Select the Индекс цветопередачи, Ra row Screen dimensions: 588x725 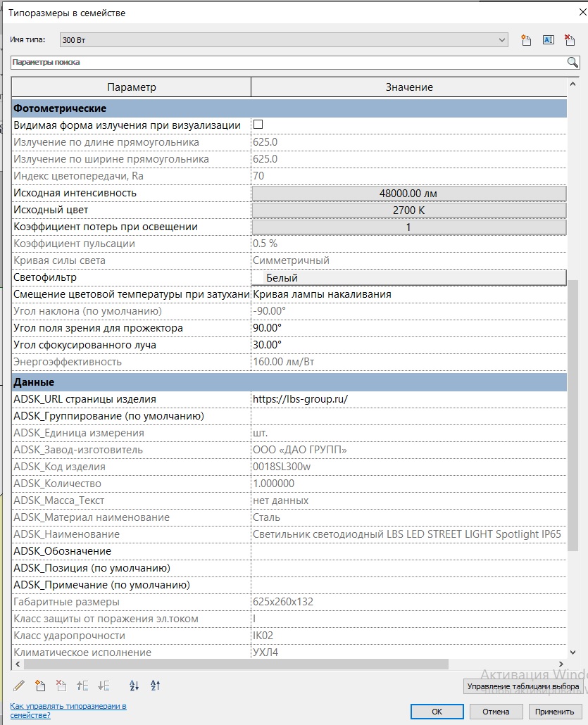[289, 176]
